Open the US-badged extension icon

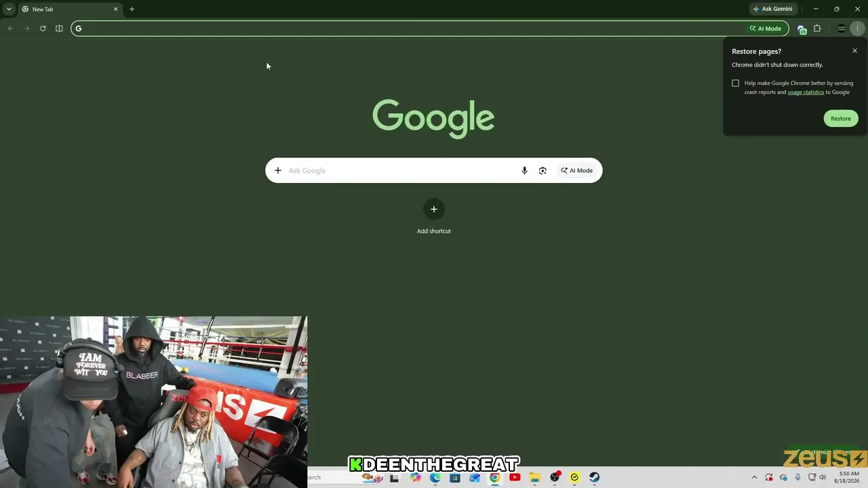[802, 29]
